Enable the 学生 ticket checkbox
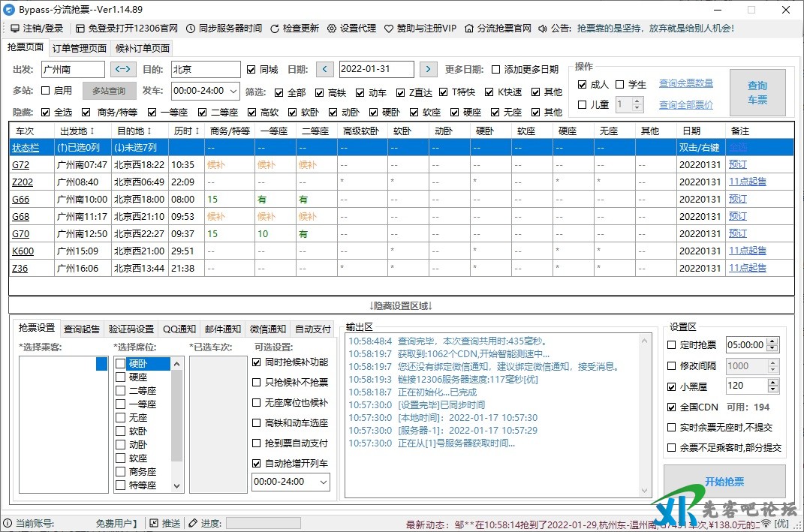 click(x=620, y=85)
